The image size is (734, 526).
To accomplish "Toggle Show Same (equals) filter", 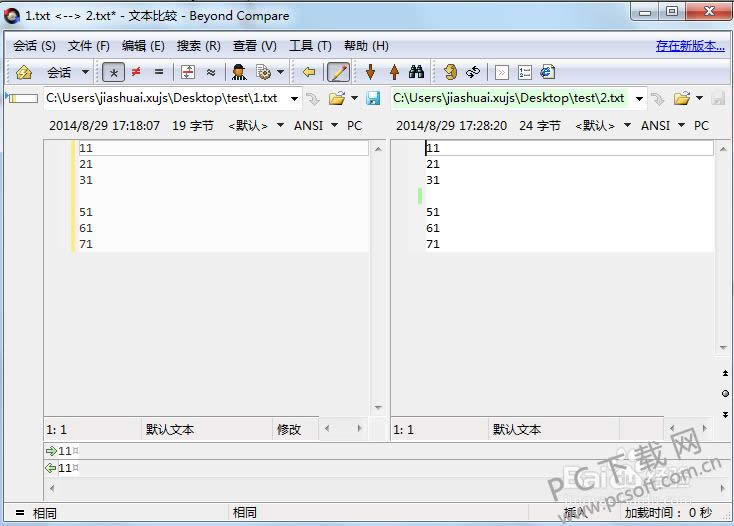I will (x=158, y=72).
